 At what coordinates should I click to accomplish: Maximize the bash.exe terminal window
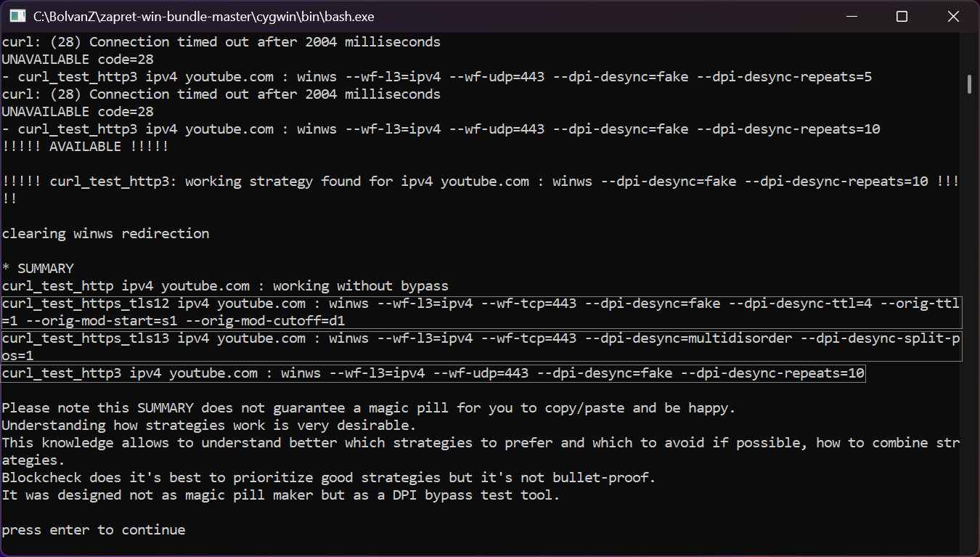click(x=902, y=16)
